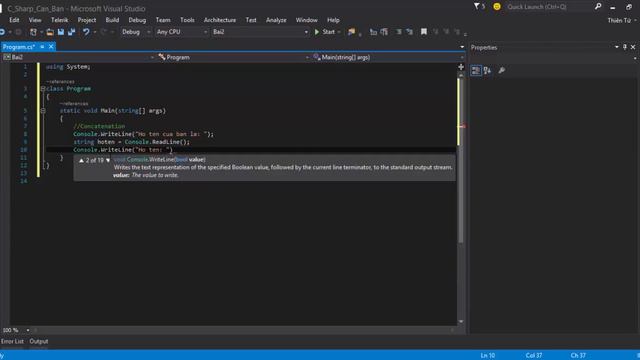
Task: Select Alphabetical sort in Properties panel
Action: [x=487, y=70]
